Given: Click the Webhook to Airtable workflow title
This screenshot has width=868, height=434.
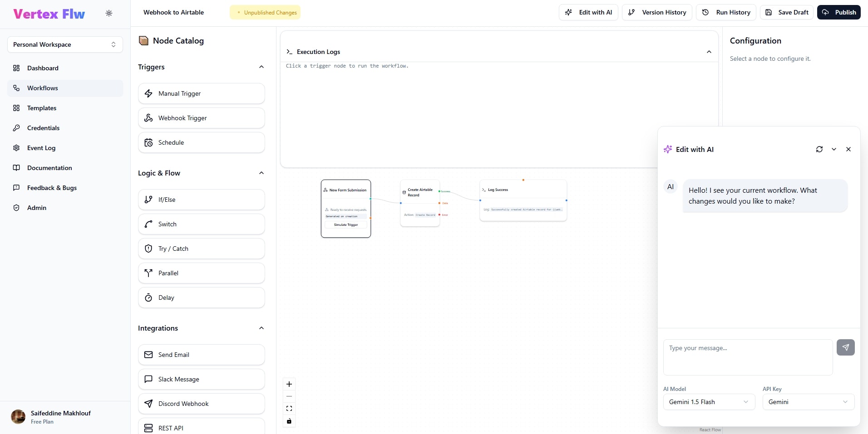Looking at the screenshot, I should pyautogui.click(x=173, y=12).
